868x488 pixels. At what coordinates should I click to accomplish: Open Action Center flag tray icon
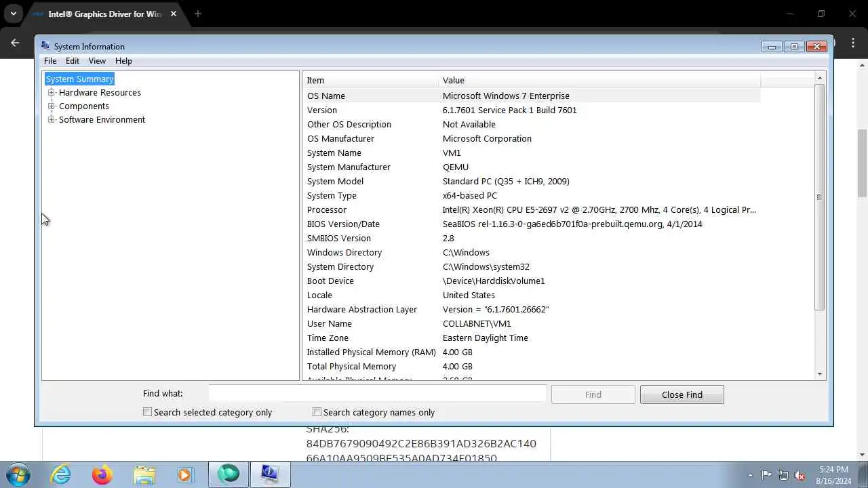[x=766, y=475]
